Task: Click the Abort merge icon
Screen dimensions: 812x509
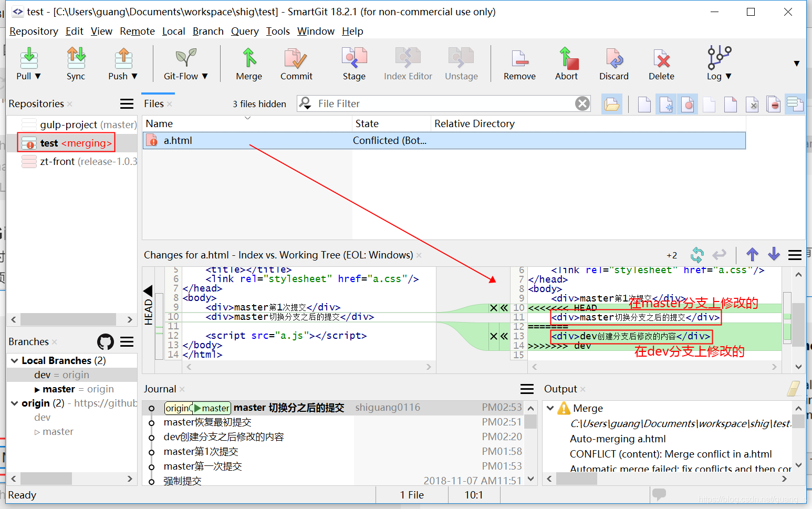Action: pos(568,58)
